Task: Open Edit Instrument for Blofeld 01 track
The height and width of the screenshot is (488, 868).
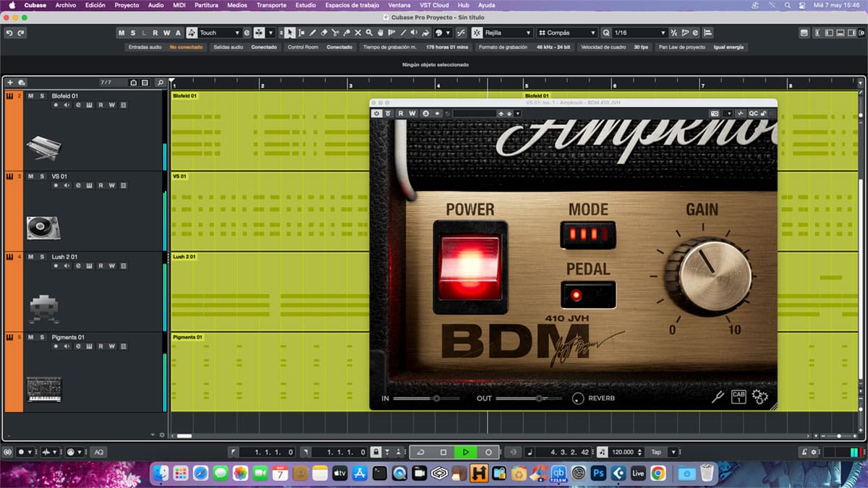Action: coord(89,105)
